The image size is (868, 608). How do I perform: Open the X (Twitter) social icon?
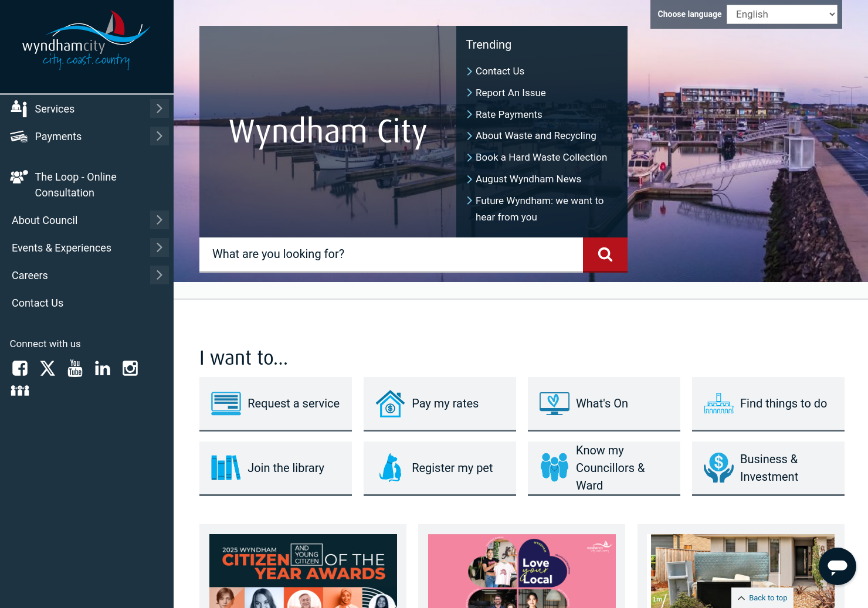48,368
